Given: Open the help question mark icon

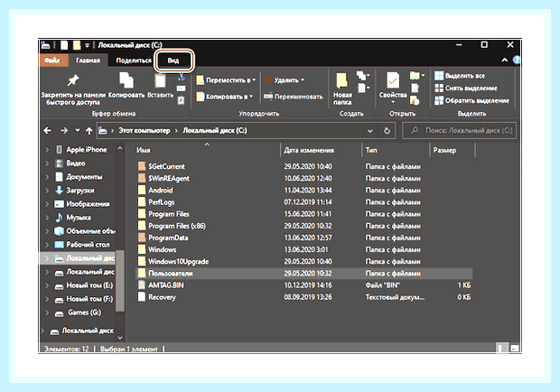Looking at the screenshot, I should click(x=517, y=60).
